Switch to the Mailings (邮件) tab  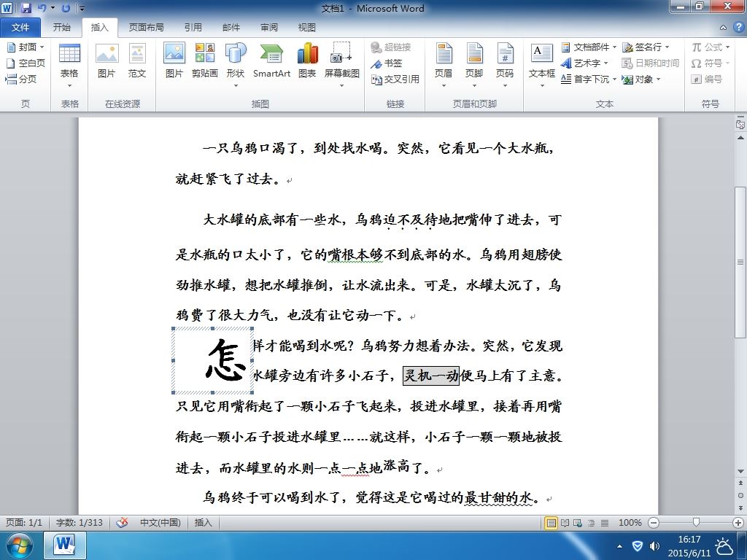(x=231, y=28)
